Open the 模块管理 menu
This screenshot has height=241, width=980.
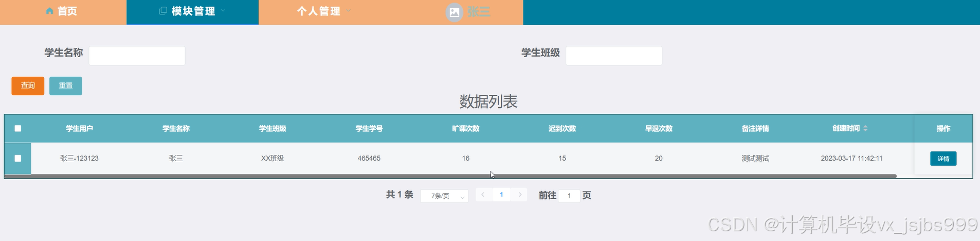point(192,12)
